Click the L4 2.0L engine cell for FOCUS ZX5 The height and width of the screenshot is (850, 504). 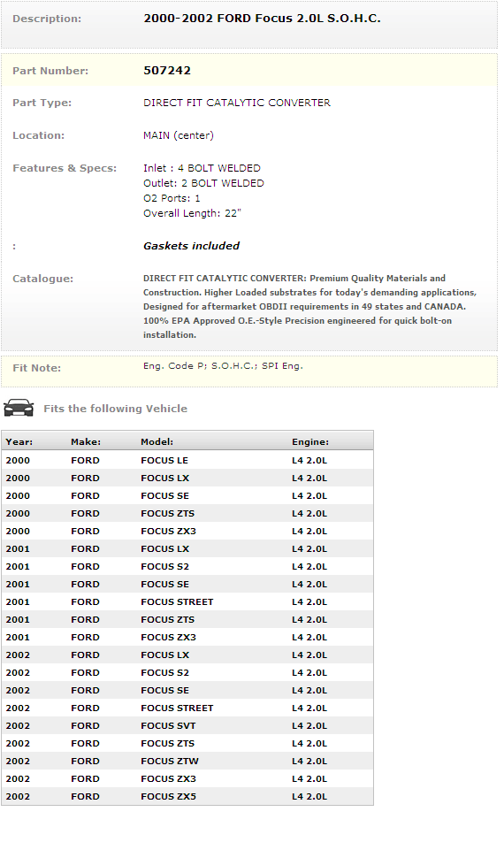[x=309, y=797]
